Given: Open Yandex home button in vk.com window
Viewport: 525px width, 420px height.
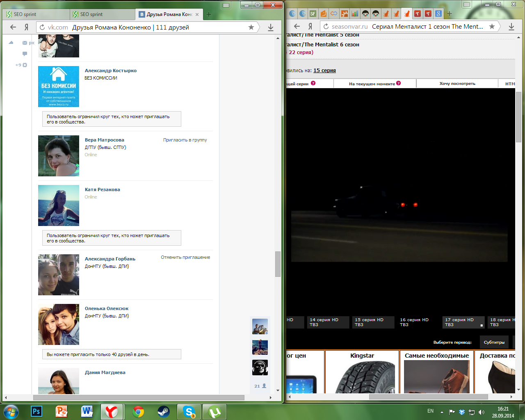Looking at the screenshot, I should 26,27.
